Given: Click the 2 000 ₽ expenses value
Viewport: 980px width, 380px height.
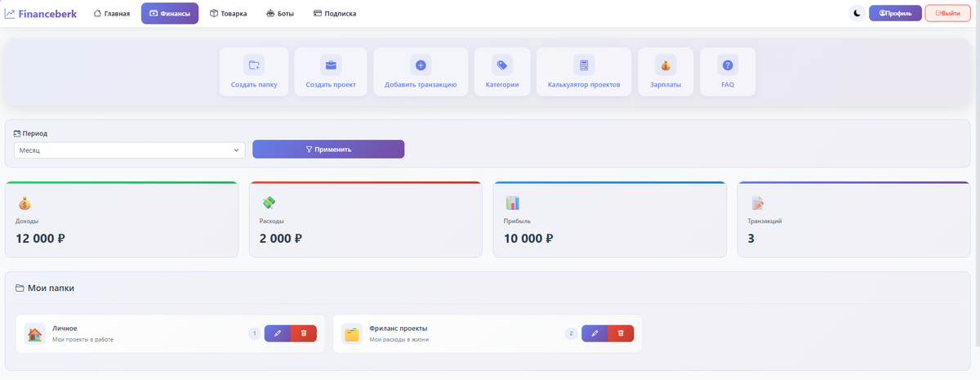Looking at the screenshot, I should [x=281, y=239].
